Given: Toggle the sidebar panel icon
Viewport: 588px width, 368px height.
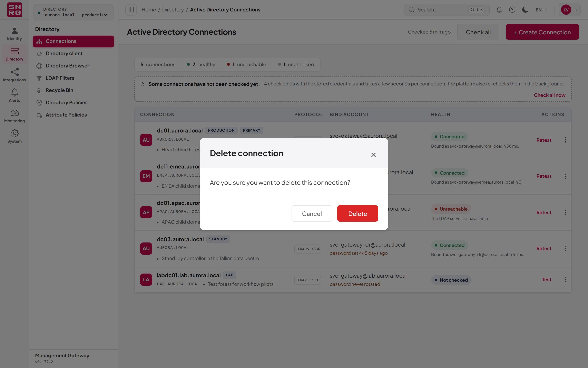Looking at the screenshot, I should tap(131, 10).
